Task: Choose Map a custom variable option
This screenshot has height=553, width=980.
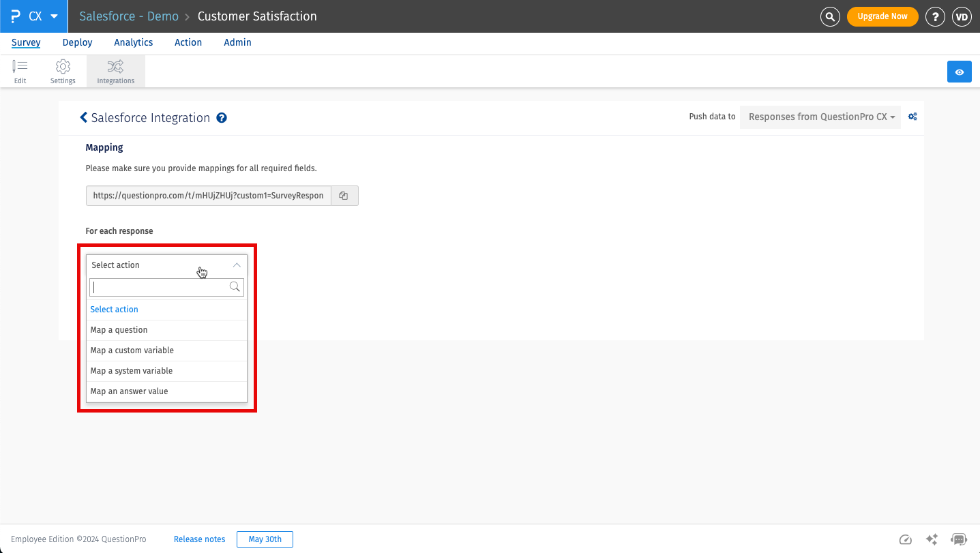Action: [x=166, y=350]
